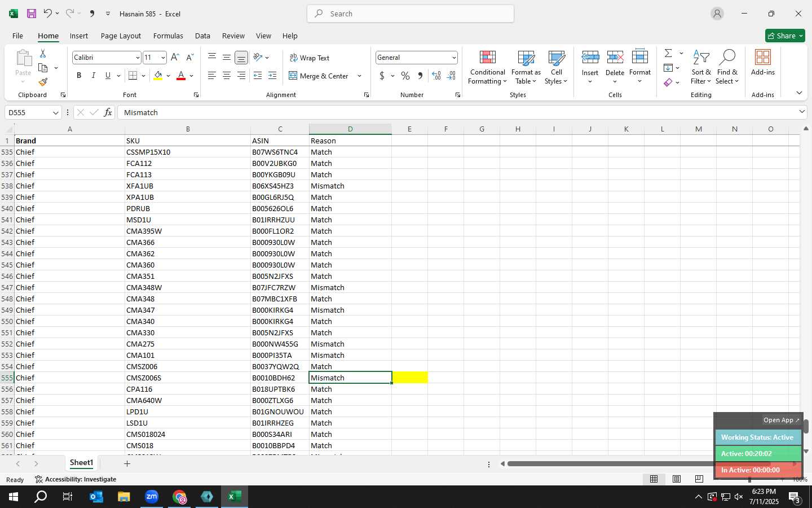Toggle Bold formatting
The width and height of the screenshot is (812, 508).
point(79,76)
